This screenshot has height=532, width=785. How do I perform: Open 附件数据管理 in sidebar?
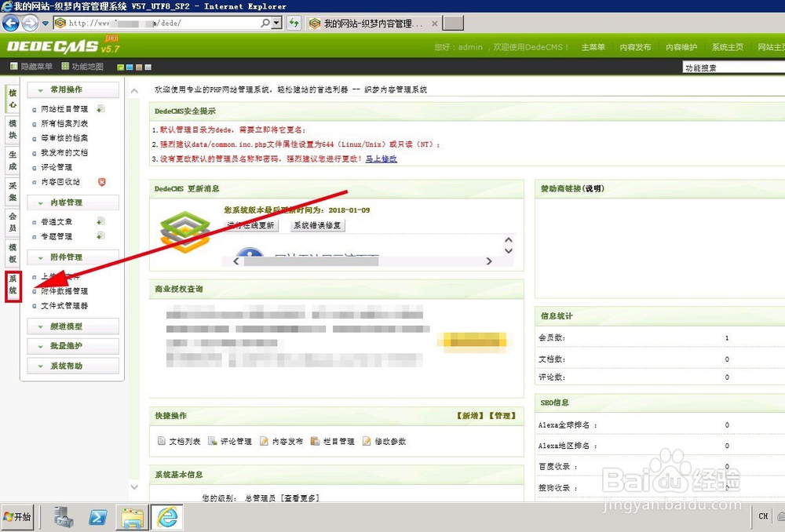[x=64, y=291]
